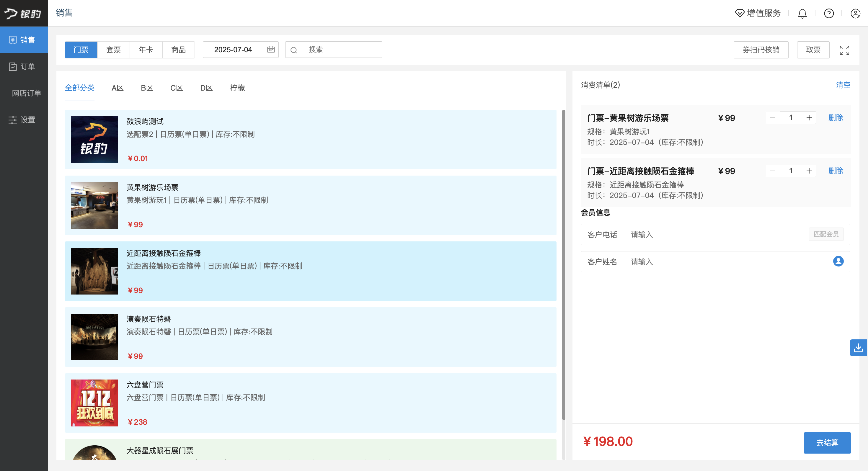Screen dimensions: 868x471
Task: Click the notification bell icon
Action: click(x=802, y=14)
